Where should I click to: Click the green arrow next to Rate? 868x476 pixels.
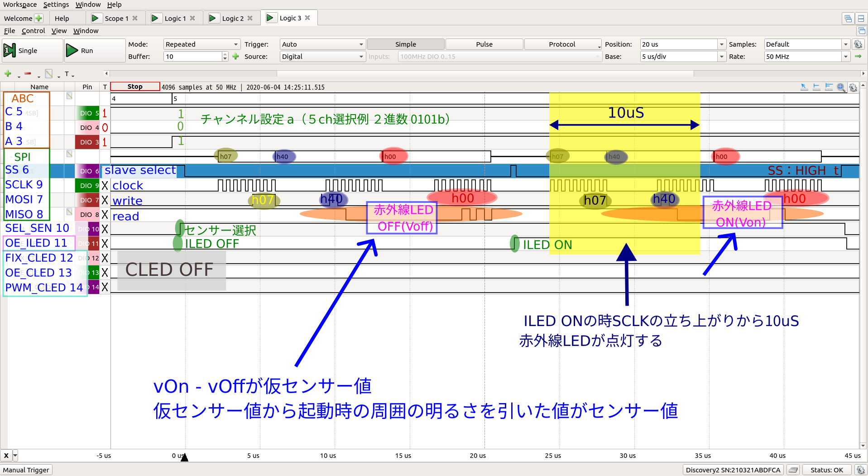858,57
